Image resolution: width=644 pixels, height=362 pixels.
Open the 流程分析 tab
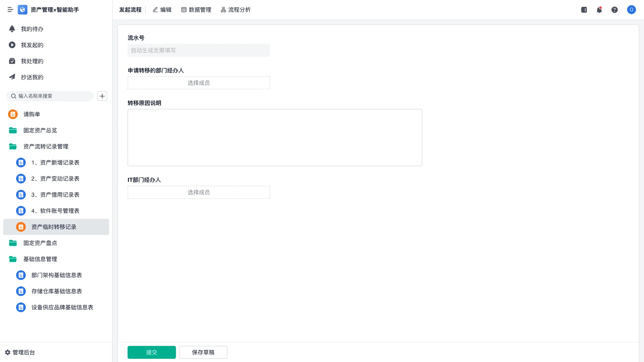pyautogui.click(x=235, y=10)
